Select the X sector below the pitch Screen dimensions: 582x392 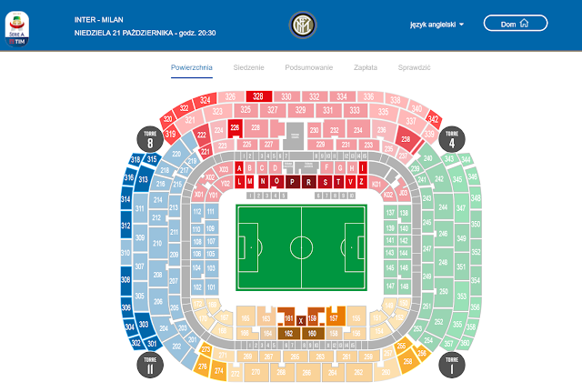click(x=301, y=321)
